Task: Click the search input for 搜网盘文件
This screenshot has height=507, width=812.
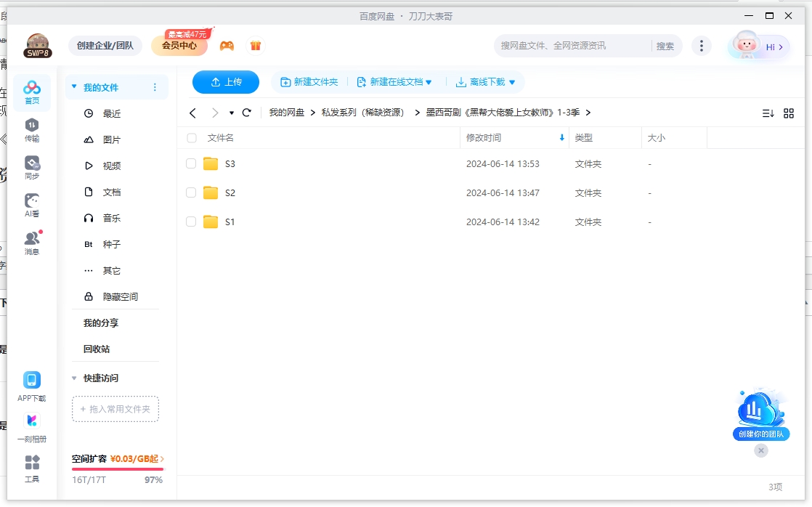Action: (567, 45)
